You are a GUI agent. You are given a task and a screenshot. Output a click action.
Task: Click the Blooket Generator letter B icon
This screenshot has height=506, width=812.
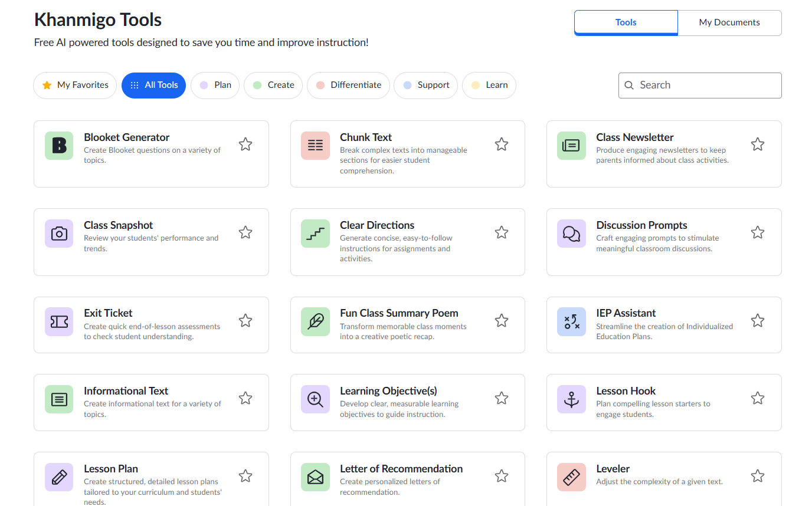[x=59, y=145]
